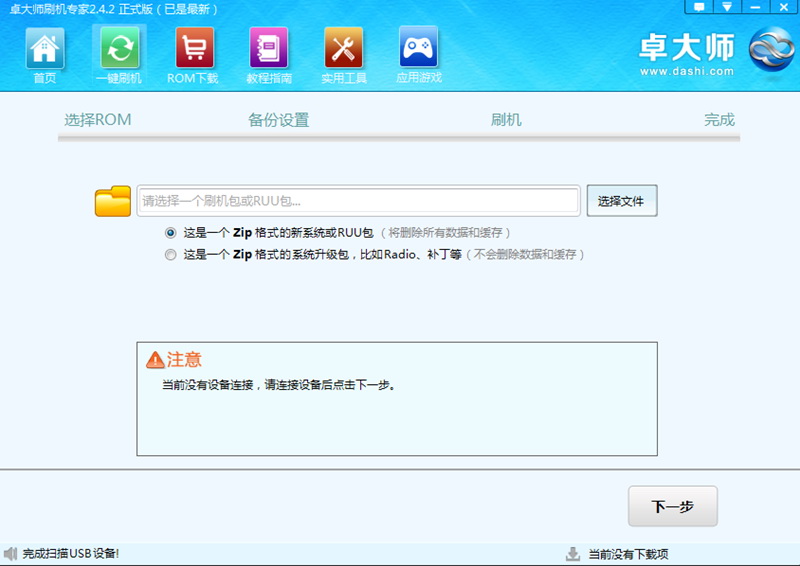Close the application window
800x566 pixels.
click(x=784, y=7)
